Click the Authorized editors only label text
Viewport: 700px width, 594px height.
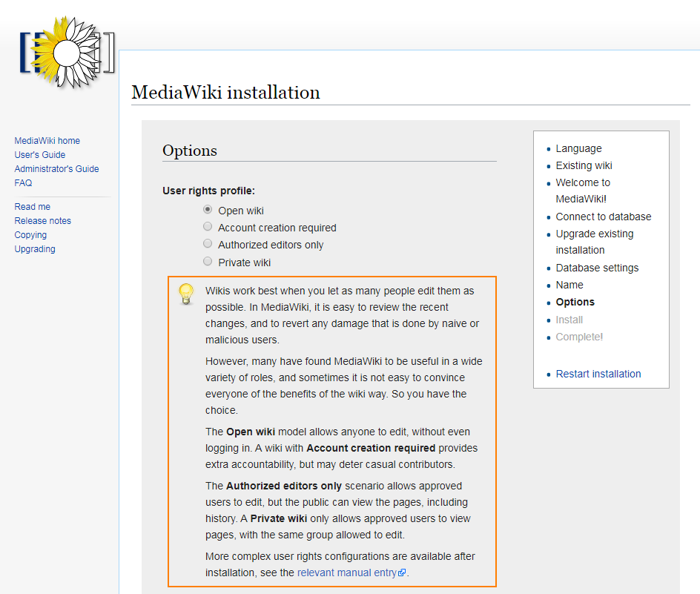coord(271,245)
